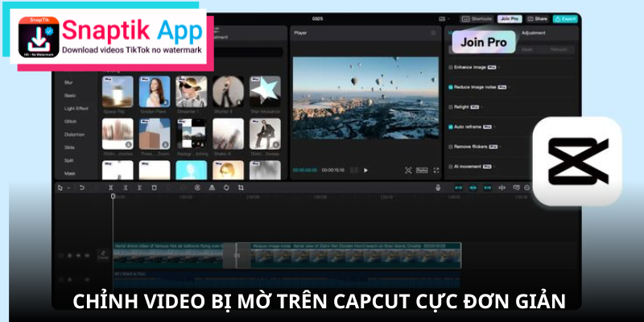This screenshot has width=644, height=322.
Task: Select the Mask transition category
Action: click(x=69, y=173)
